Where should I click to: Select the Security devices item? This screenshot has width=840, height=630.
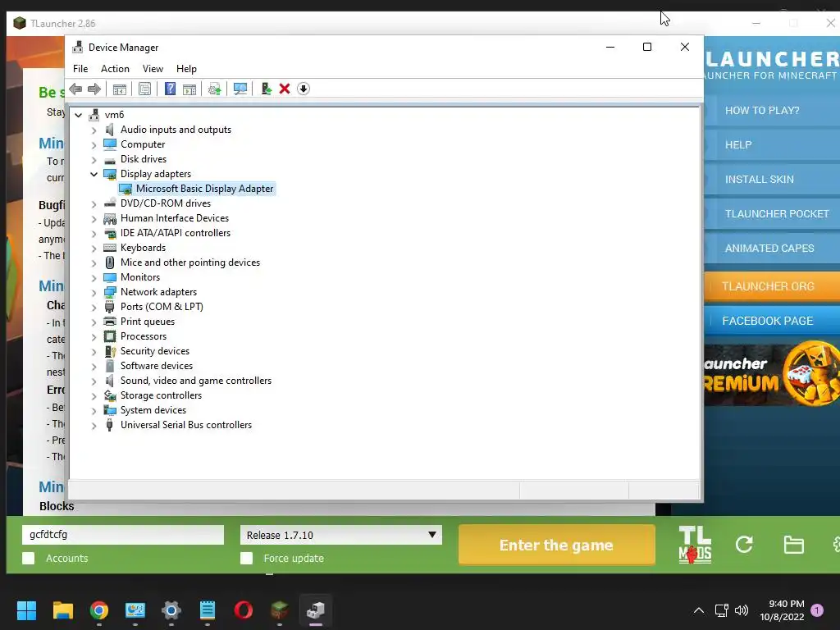tap(155, 351)
